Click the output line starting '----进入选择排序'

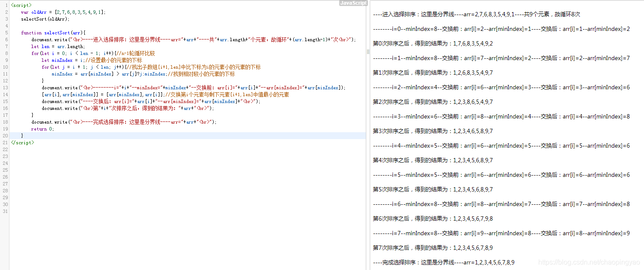coord(477,14)
